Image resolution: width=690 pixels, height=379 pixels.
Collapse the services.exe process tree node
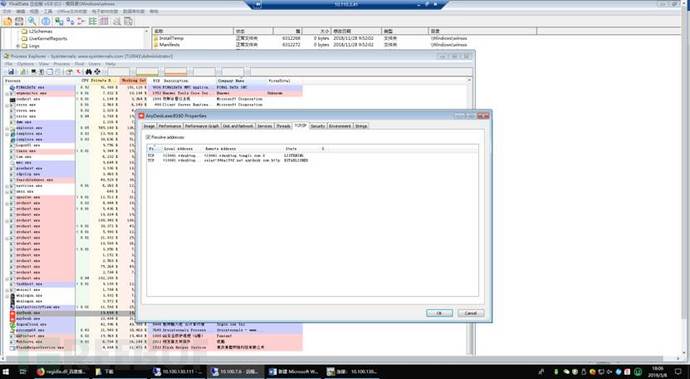7,186
